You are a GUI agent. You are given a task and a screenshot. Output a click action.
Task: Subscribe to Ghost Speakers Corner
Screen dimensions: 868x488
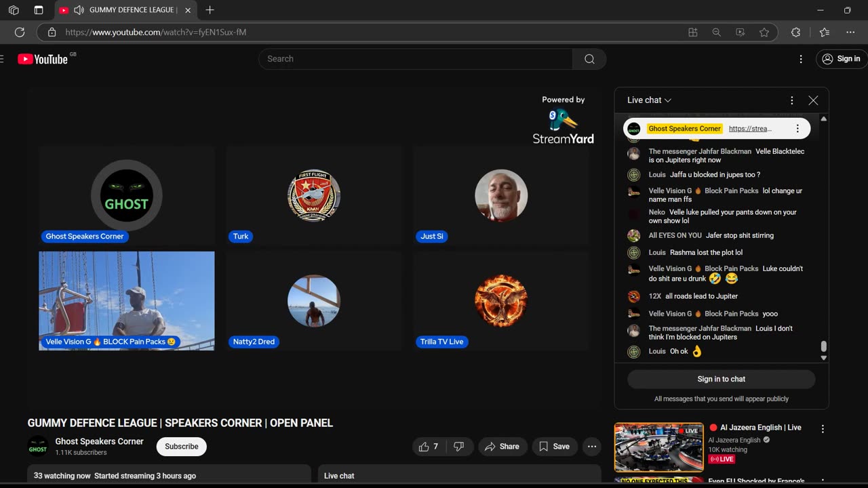pos(182,447)
